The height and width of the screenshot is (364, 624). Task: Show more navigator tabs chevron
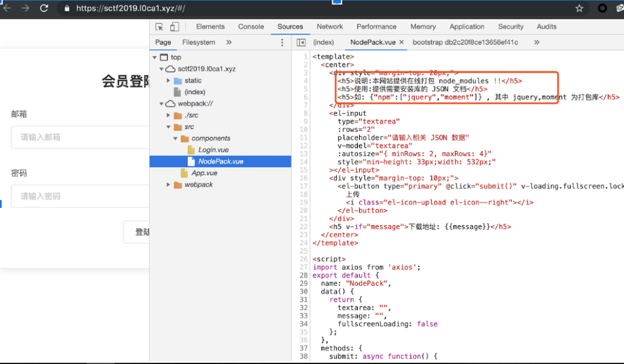click(229, 42)
